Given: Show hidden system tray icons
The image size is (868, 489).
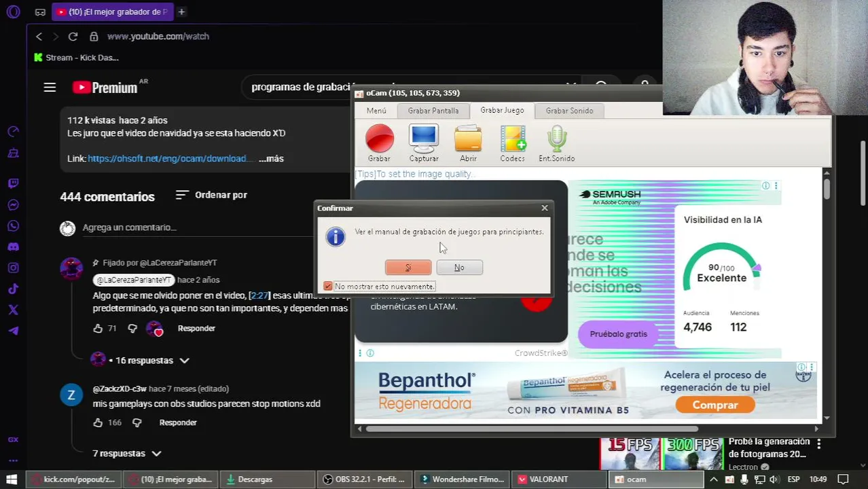Looking at the screenshot, I should pos(714,479).
